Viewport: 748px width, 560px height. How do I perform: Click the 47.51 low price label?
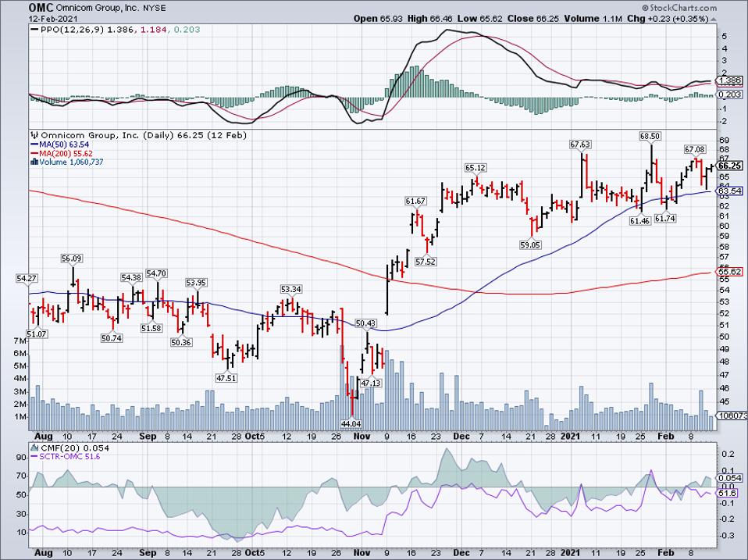coord(226,378)
